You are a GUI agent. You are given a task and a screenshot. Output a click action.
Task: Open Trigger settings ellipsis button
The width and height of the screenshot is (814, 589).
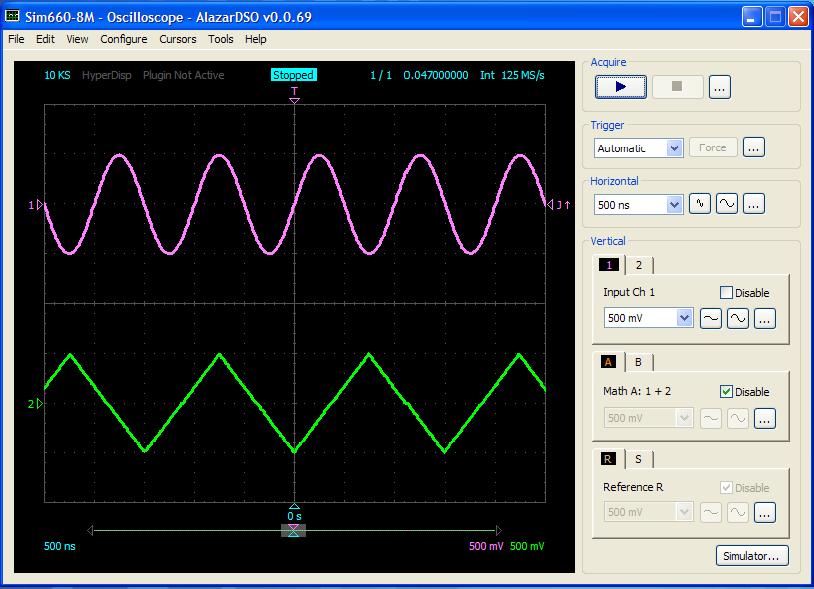point(753,147)
